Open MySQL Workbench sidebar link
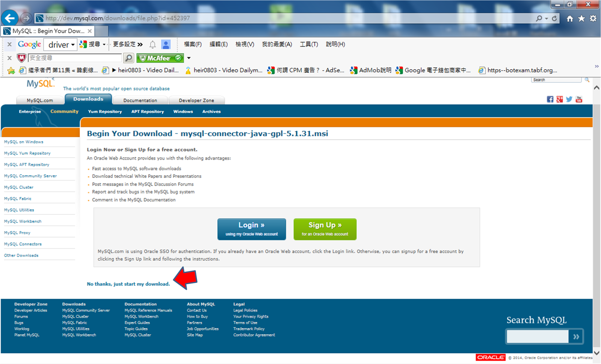Screen dimensions: 601x364 (23, 221)
